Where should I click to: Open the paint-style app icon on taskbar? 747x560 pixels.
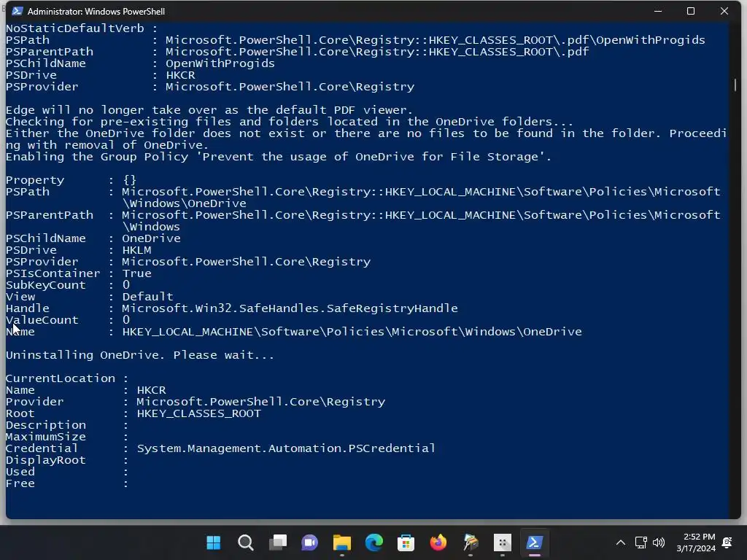click(x=471, y=542)
